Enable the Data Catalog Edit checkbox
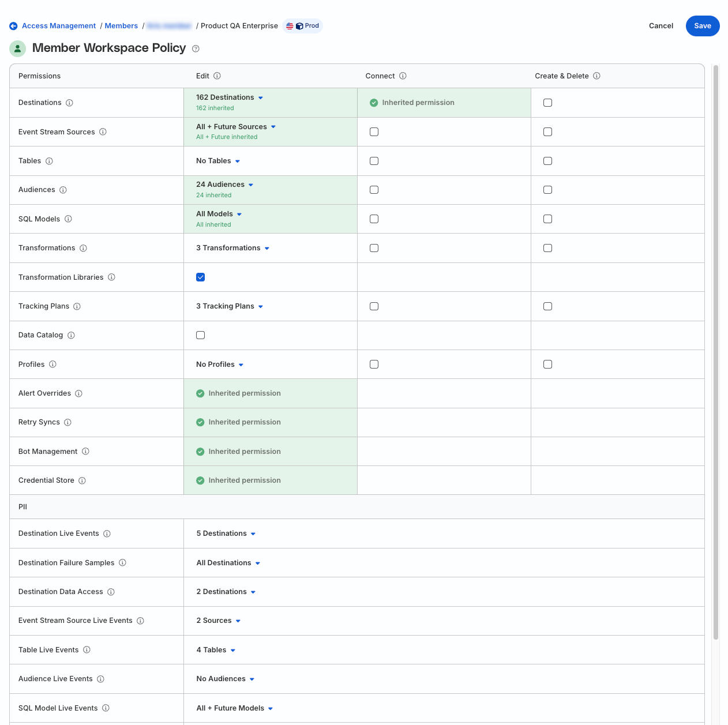 tap(200, 335)
